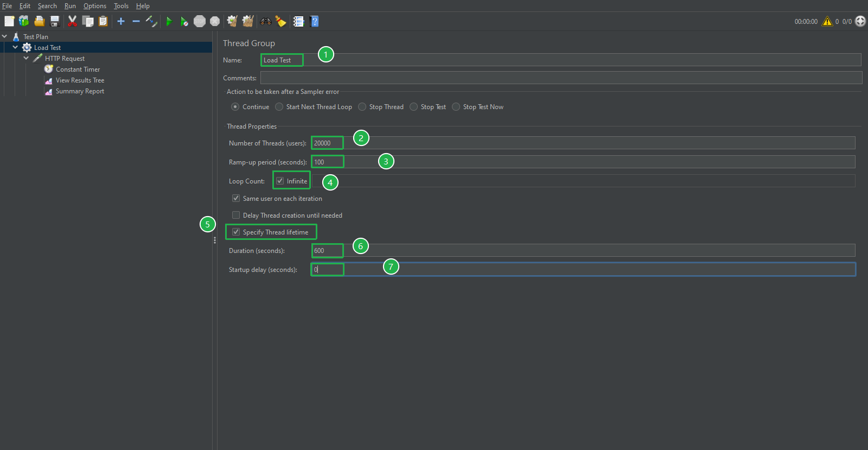Clear results with single broom icon
Viewport: 868px width, 450px height.
click(x=232, y=21)
